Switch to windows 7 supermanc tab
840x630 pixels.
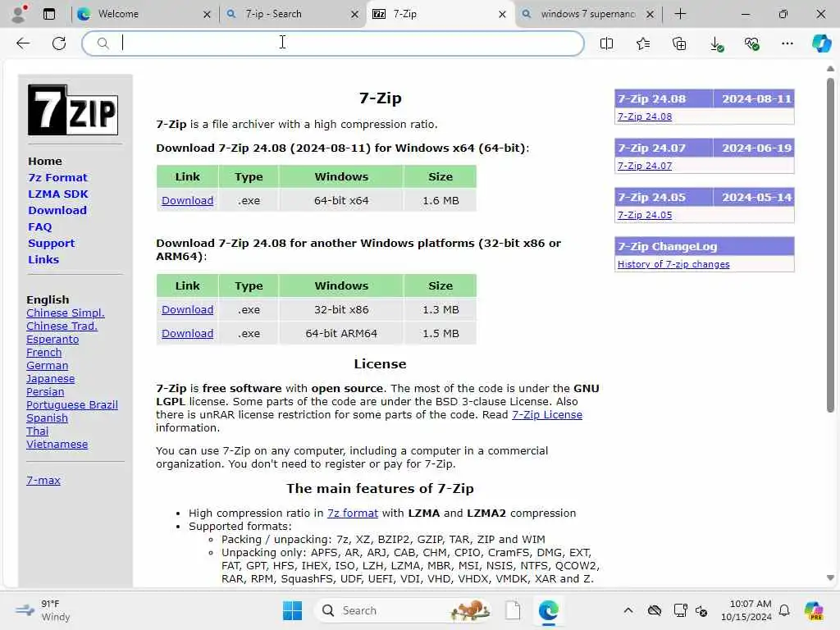587,14
